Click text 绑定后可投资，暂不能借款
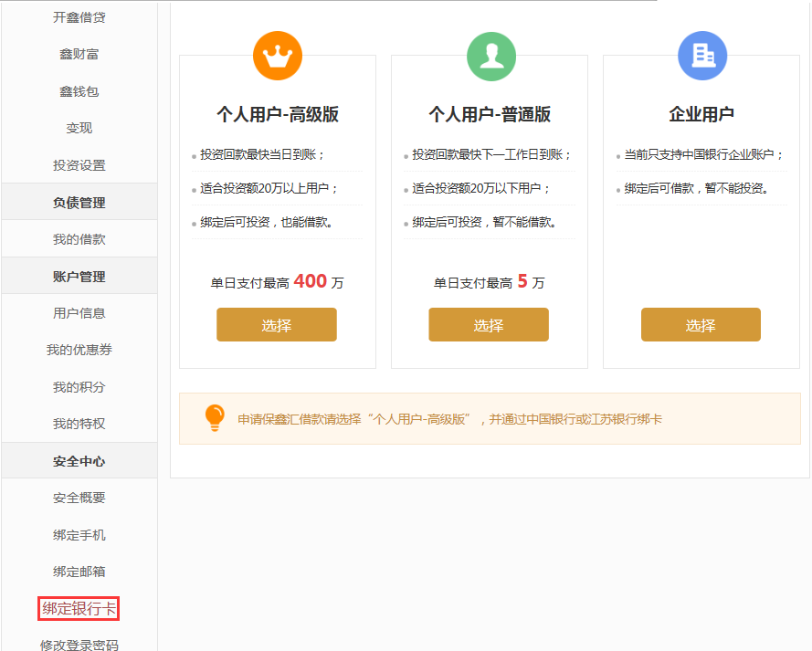 click(x=484, y=222)
